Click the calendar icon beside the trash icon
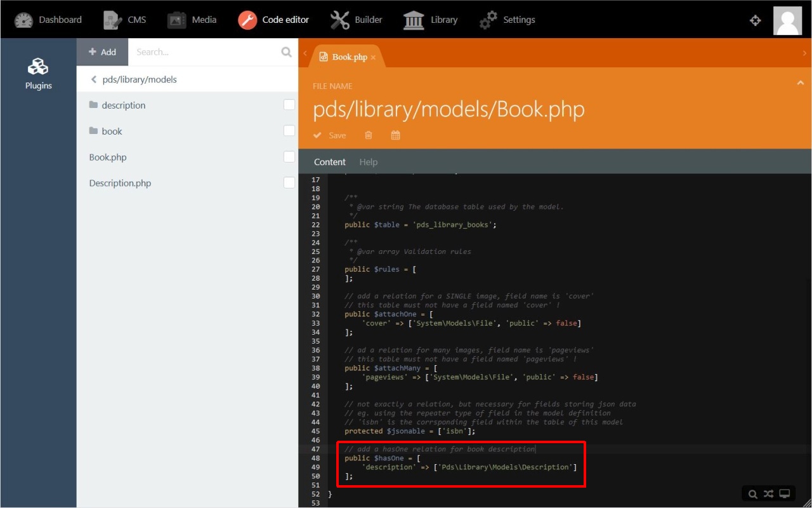 tap(395, 135)
